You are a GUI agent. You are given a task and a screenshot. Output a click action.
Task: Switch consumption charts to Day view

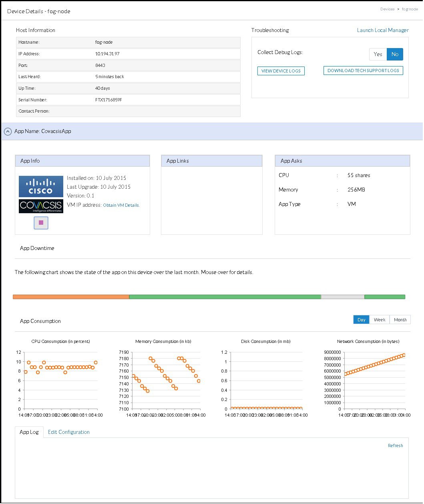tap(362, 320)
